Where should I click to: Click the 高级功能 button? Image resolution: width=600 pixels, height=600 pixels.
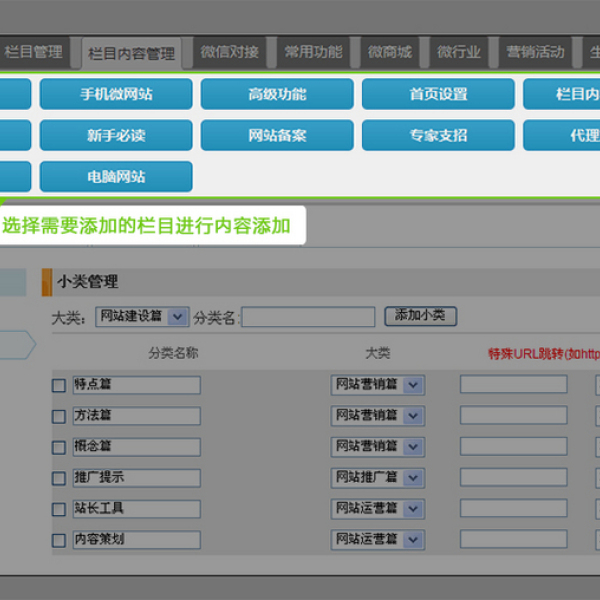(277, 94)
